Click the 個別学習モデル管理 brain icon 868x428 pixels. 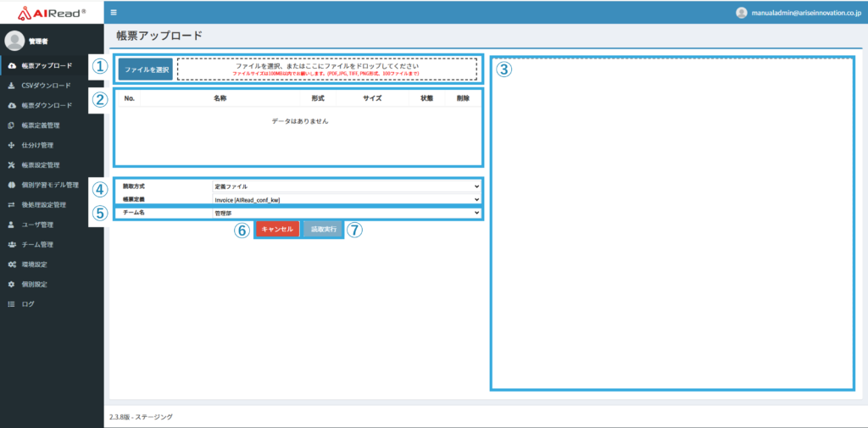pos(11,185)
